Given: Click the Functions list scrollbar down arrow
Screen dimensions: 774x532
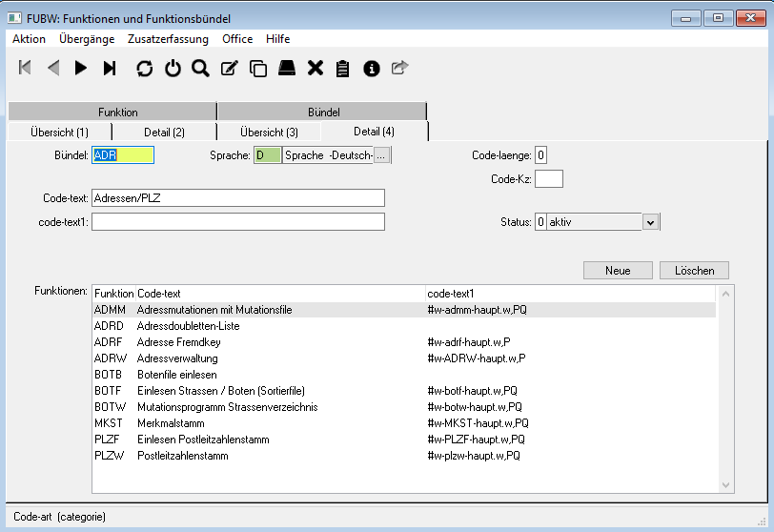Looking at the screenshot, I should pos(725,484).
